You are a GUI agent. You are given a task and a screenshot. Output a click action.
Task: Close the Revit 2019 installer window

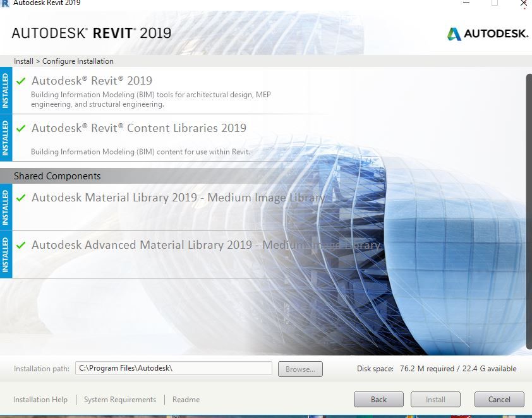click(x=524, y=3)
